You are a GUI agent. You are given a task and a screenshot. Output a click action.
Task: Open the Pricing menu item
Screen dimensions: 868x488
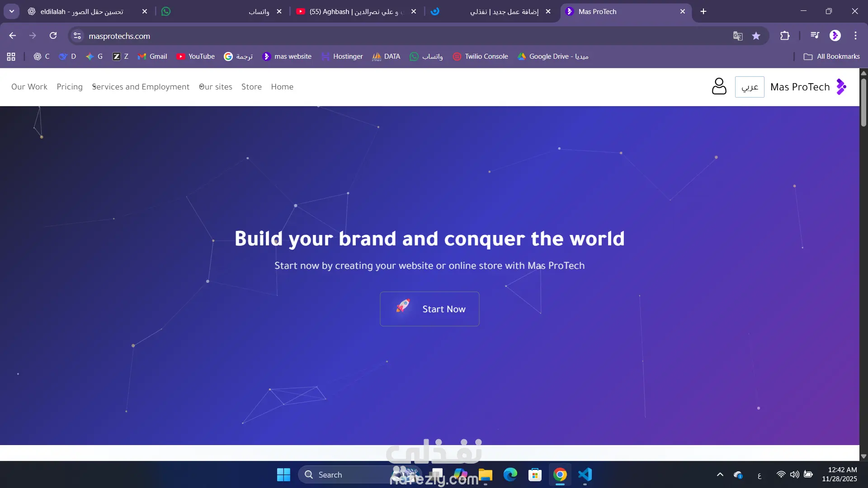tap(70, 87)
